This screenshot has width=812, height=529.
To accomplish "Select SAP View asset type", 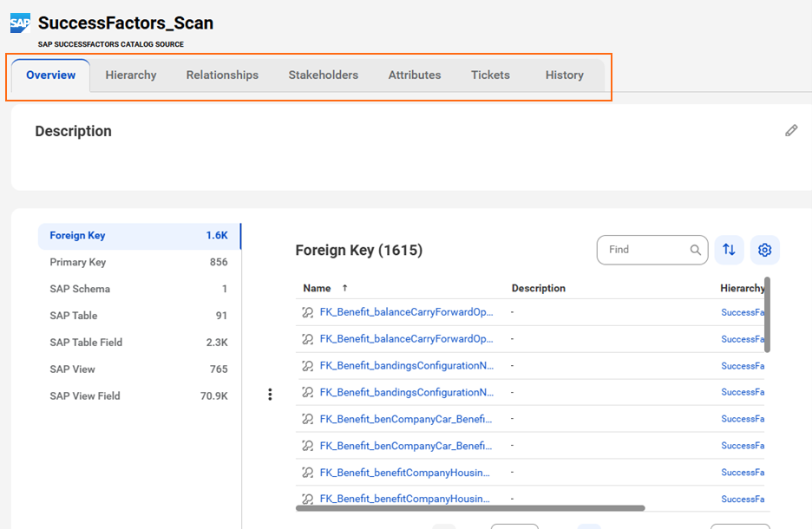I will point(139,369).
